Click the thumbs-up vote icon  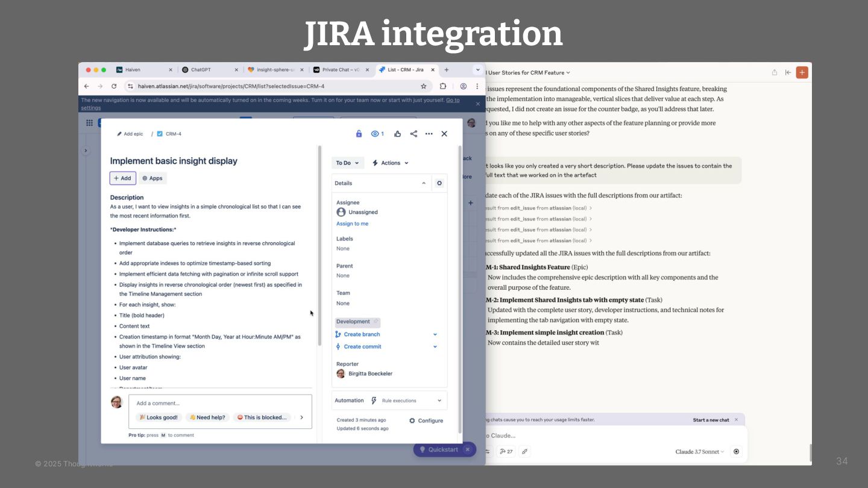(397, 134)
